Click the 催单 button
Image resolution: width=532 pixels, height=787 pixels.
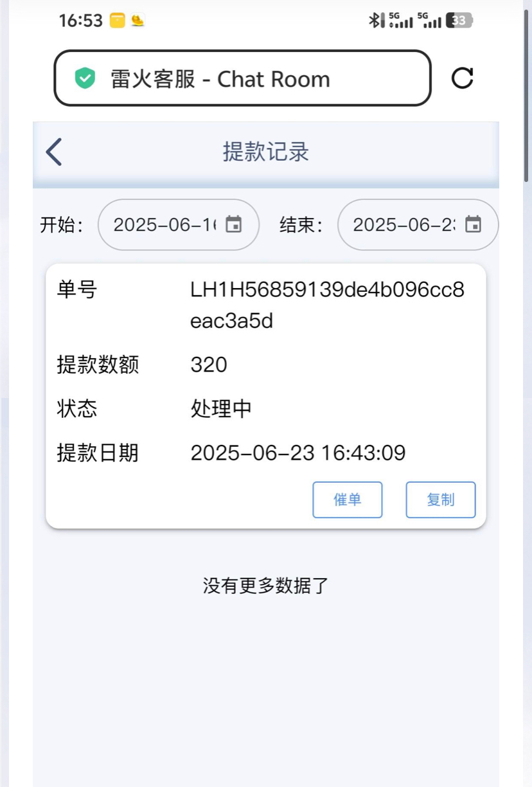(x=348, y=500)
